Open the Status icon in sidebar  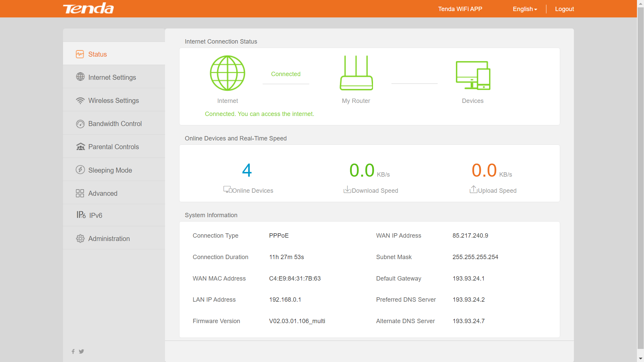click(80, 54)
